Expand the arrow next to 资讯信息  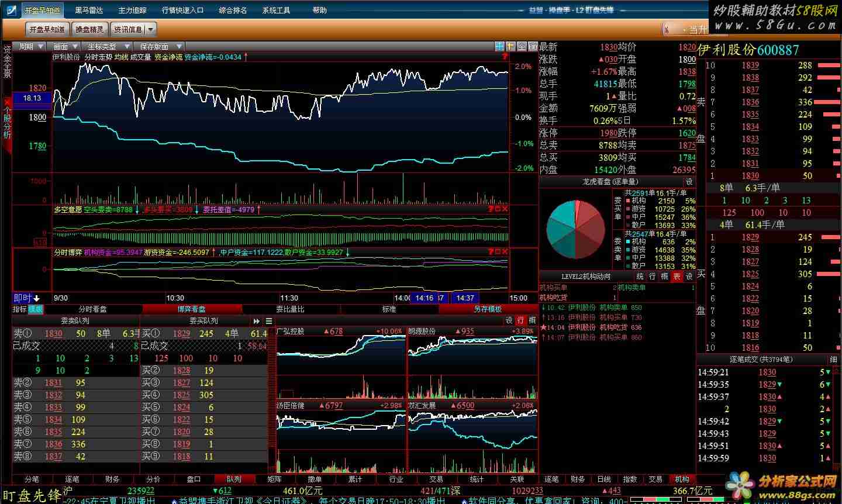(151, 29)
